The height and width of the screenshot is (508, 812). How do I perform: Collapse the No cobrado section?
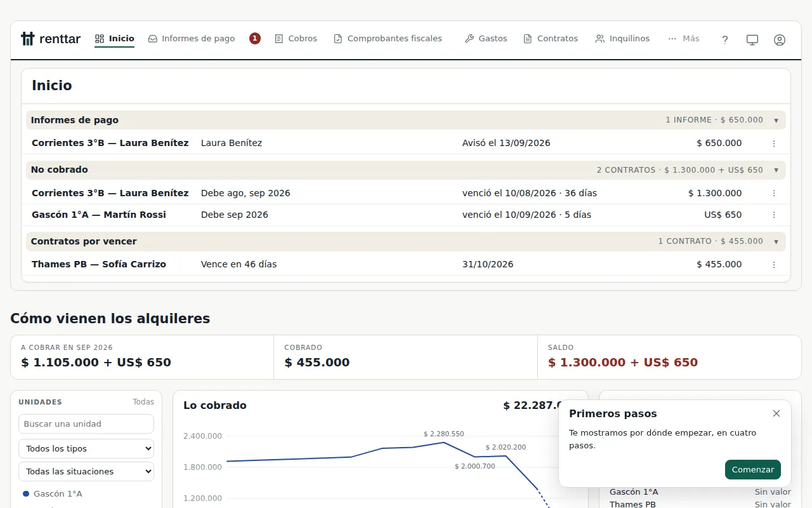click(776, 170)
